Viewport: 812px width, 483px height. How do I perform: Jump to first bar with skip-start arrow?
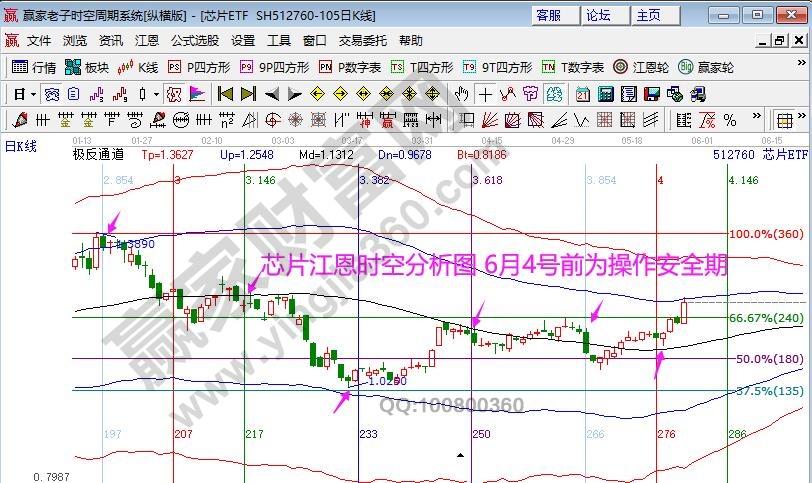tap(225, 94)
